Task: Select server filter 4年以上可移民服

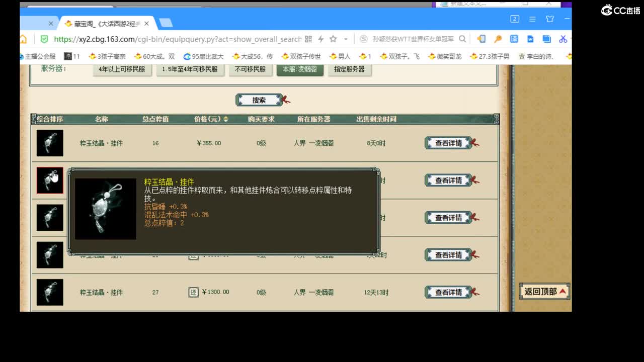Action: coord(122,69)
